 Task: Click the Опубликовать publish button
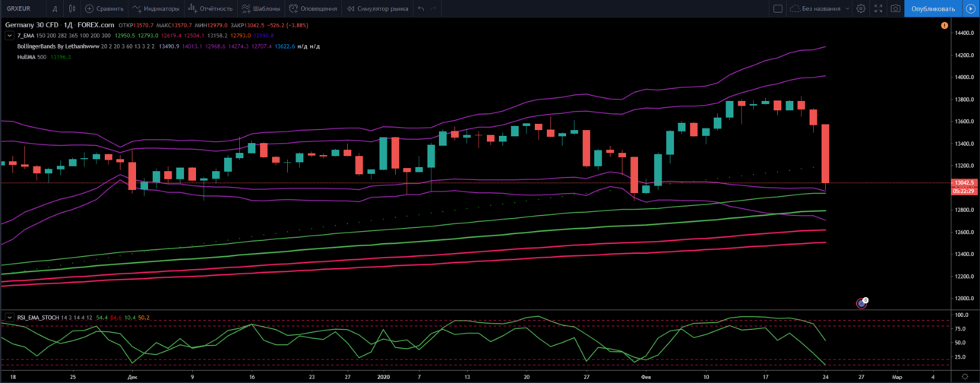933,8
